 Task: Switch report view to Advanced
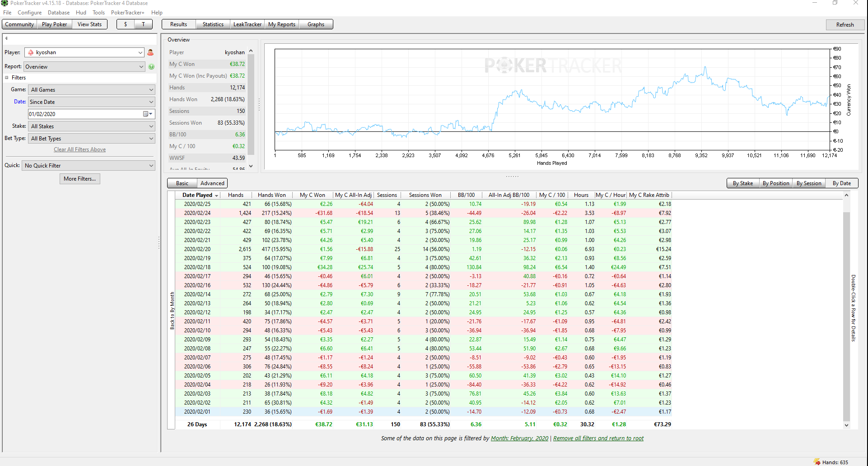(212, 183)
